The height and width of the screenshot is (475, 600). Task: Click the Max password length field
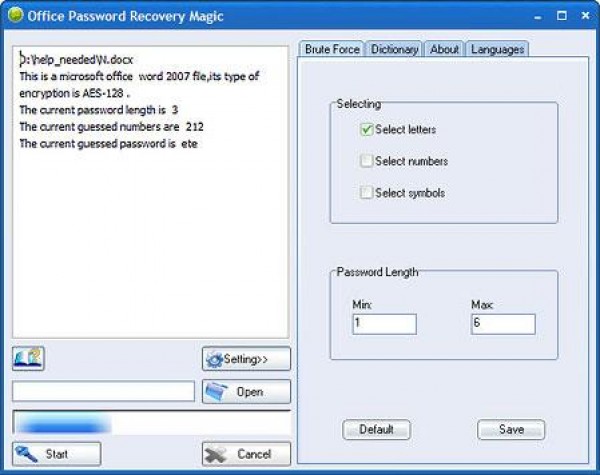tap(503, 324)
